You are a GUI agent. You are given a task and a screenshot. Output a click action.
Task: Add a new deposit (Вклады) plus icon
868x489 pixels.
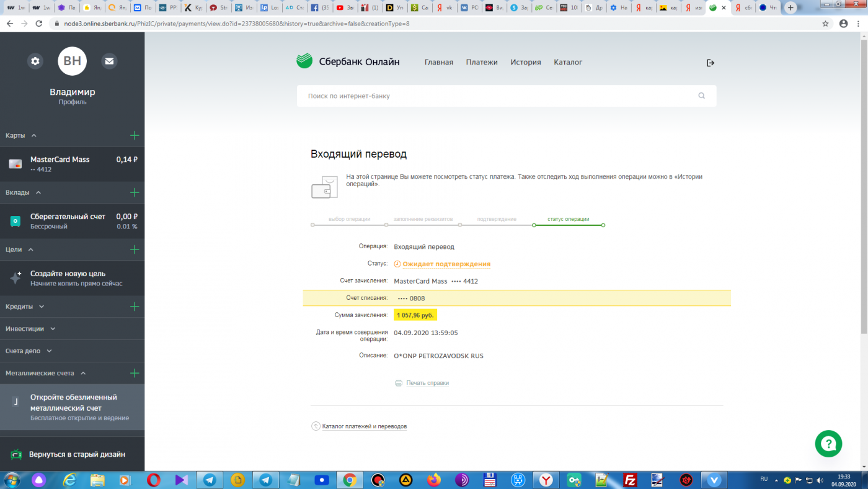[x=135, y=192]
